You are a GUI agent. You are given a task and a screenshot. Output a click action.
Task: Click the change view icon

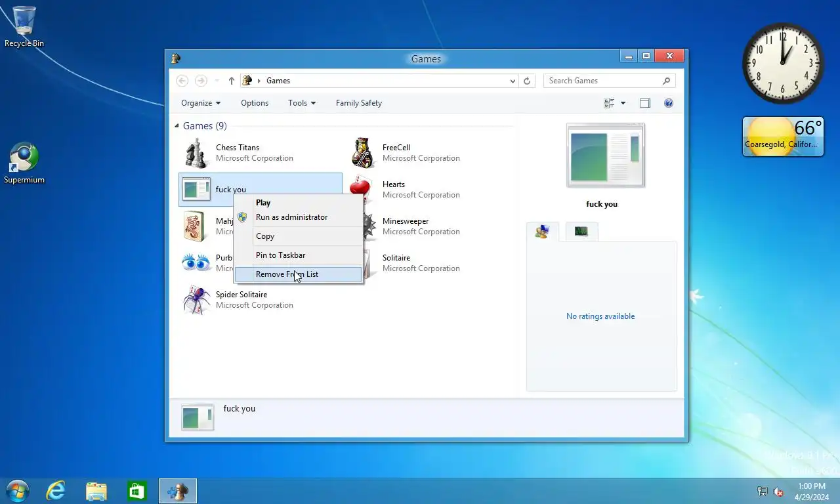click(609, 103)
